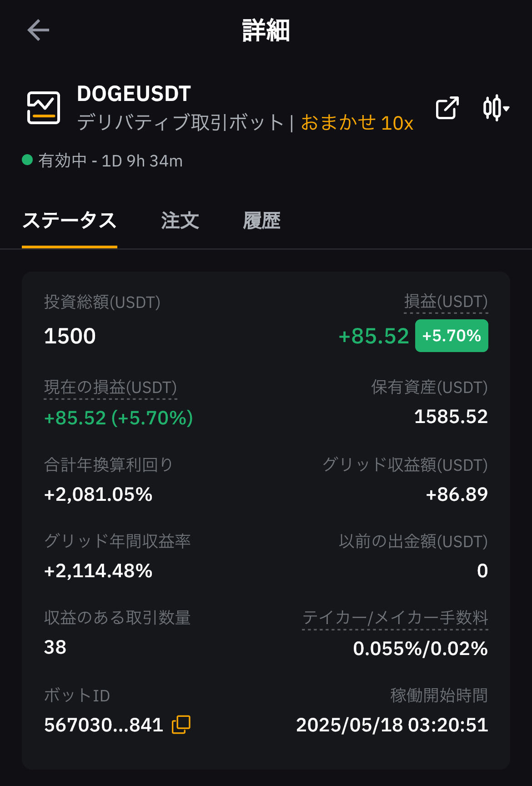Copy the bot ID with copy icon
The height and width of the screenshot is (786, 532).
tap(181, 725)
